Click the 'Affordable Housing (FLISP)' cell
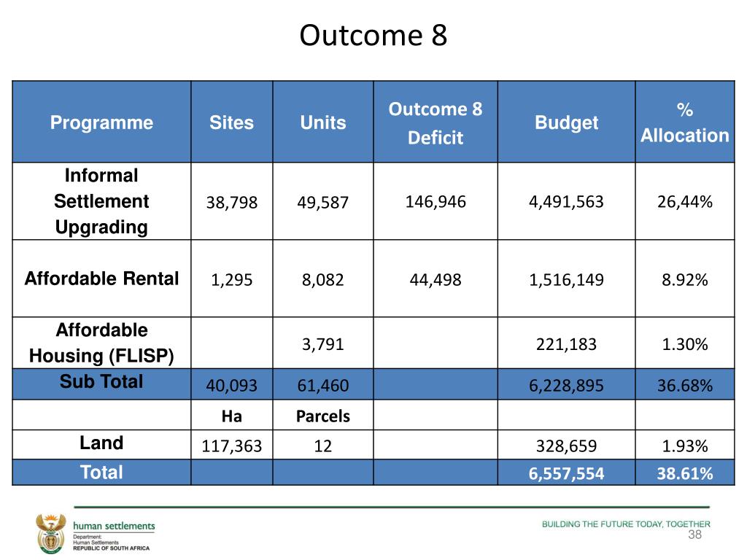 (x=101, y=343)
